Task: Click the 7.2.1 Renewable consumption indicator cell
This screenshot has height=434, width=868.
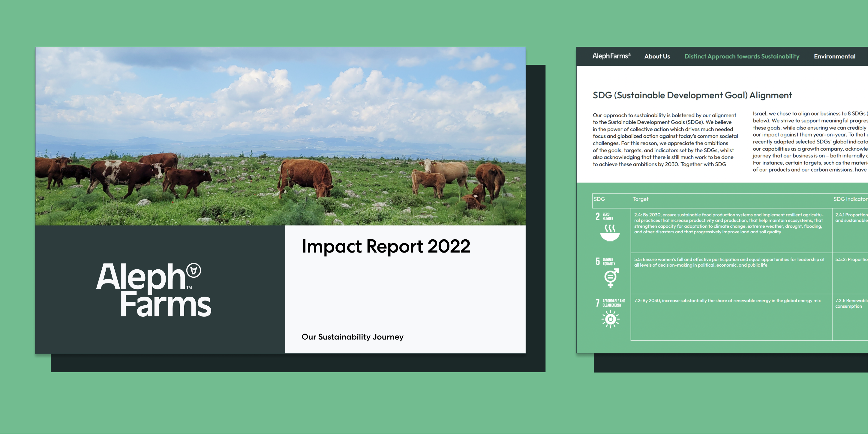Action: pyautogui.click(x=850, y=317)
